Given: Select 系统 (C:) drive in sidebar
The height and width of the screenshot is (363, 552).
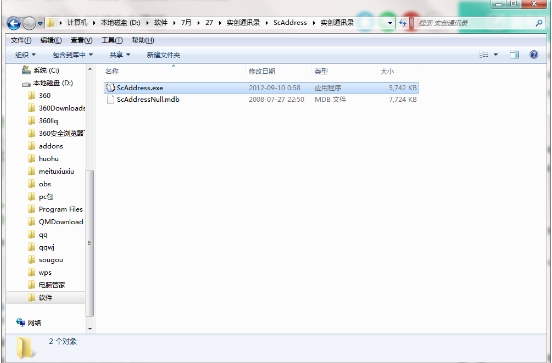Looking at the screenshot, I should [46, 70].
